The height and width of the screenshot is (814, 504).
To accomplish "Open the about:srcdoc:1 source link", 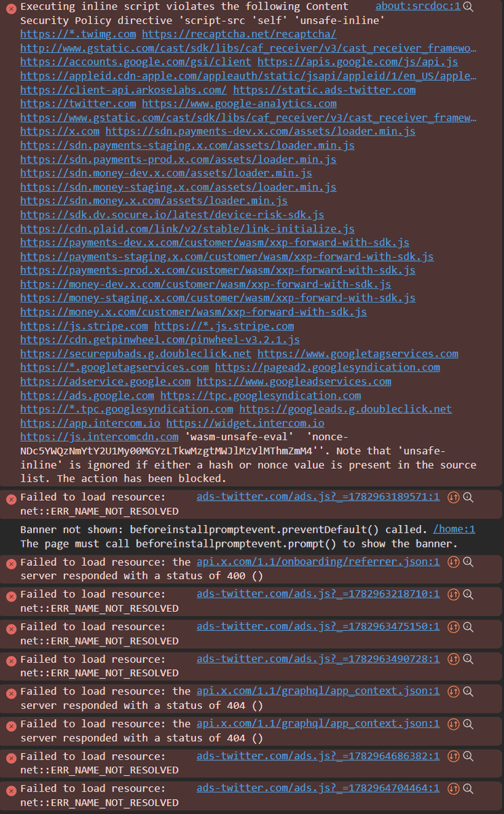I will 418,6.
